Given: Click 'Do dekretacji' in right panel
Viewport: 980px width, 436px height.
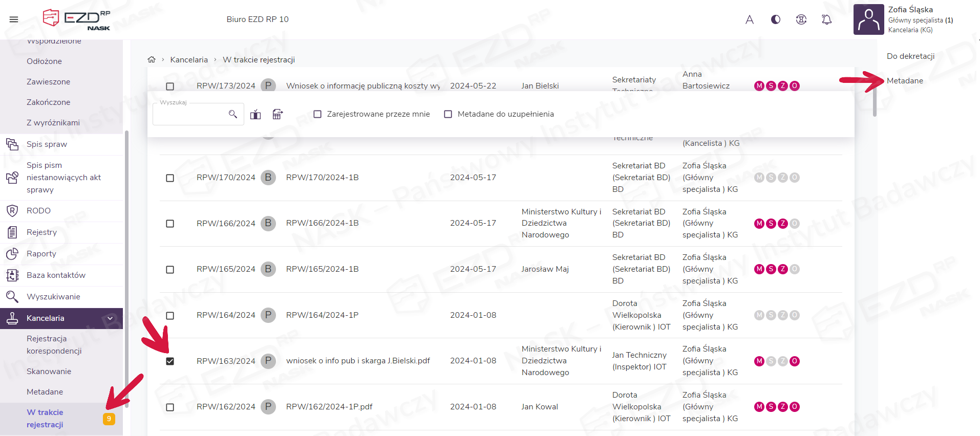Looking at the screenshot, I should coord(910,56).
